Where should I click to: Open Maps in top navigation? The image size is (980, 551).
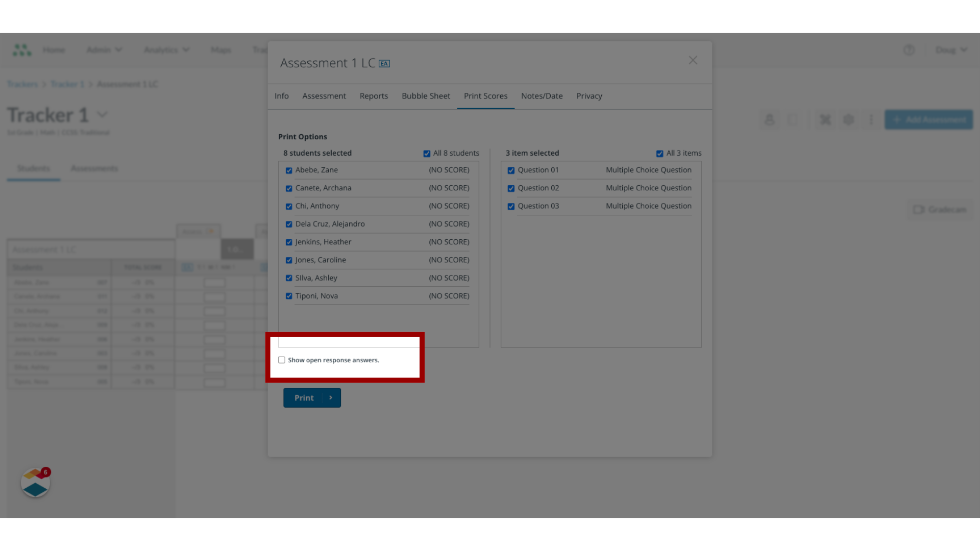tap(220, 50)
